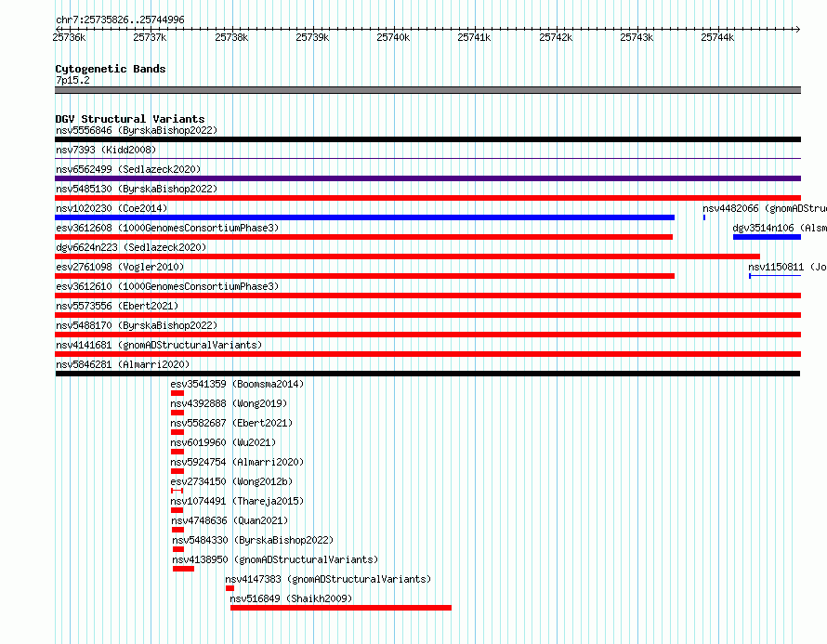827x644 pixels.
Task: Click the 25738k ruler tick
Action: [x=231, y=37]
